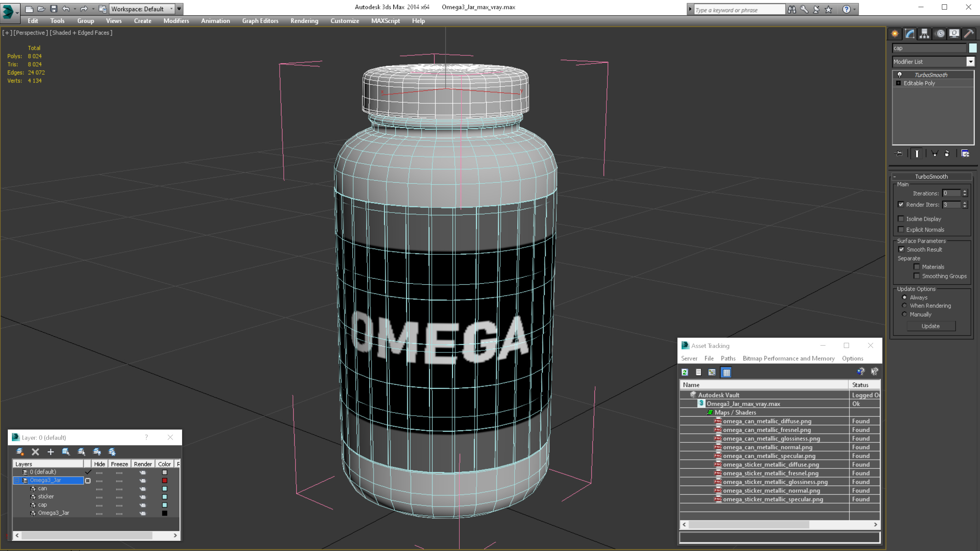Click the Freeze column header in Layer dialog
Viewport: 980px width, 551px height.
119,464
